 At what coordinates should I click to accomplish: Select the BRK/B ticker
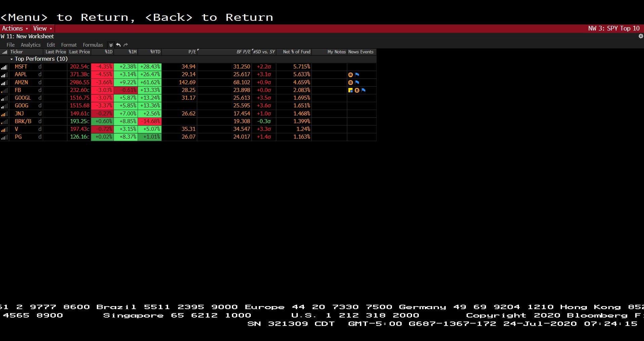23,121
